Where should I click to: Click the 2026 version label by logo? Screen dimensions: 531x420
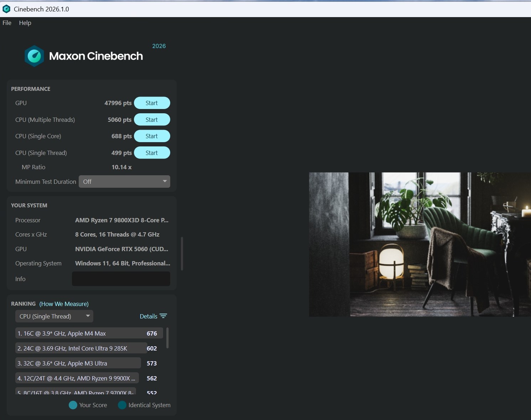pos(159,46)
